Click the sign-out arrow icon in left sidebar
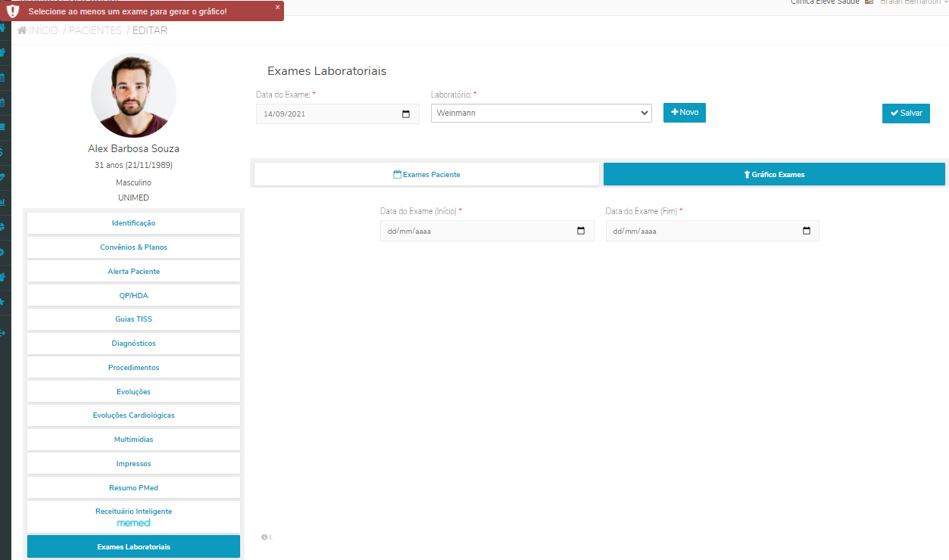 pos(2,332)
